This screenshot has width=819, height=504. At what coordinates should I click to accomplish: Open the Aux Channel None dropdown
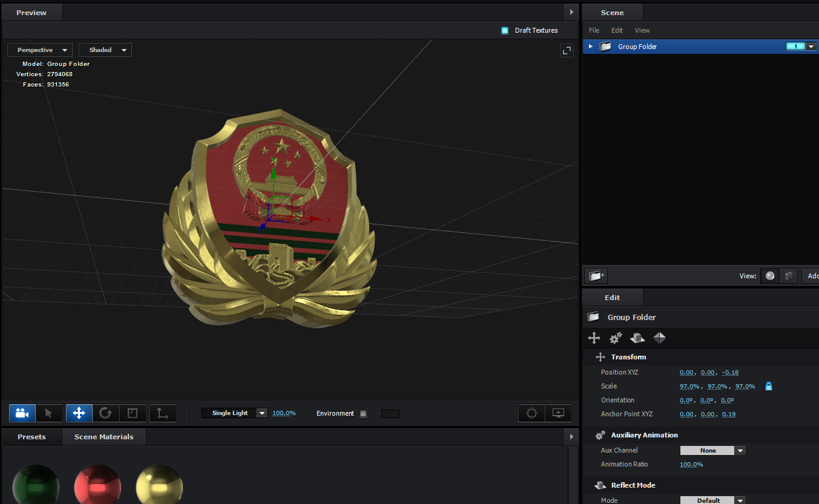[713, 451]
